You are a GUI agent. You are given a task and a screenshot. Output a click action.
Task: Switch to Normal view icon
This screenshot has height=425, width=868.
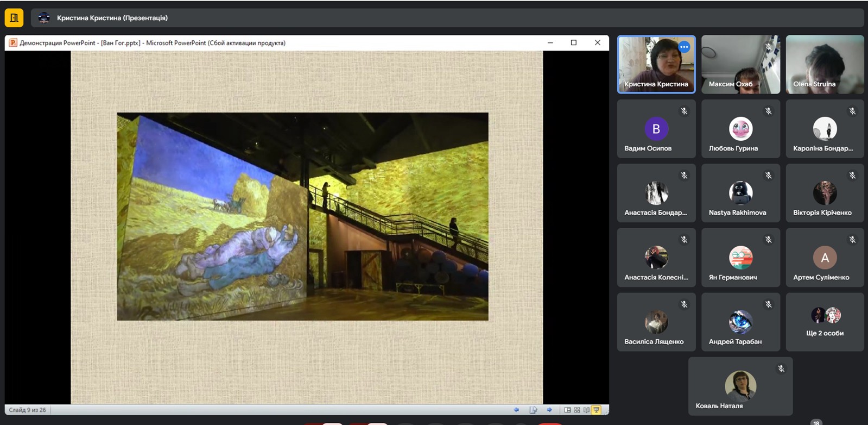coord(567,410)
